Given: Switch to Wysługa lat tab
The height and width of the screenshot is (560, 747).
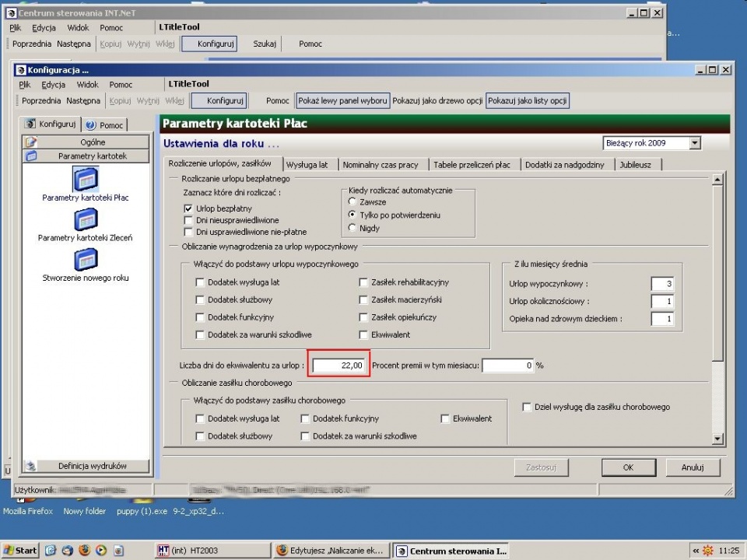Looking at the screenshot, I should [307, 165].
